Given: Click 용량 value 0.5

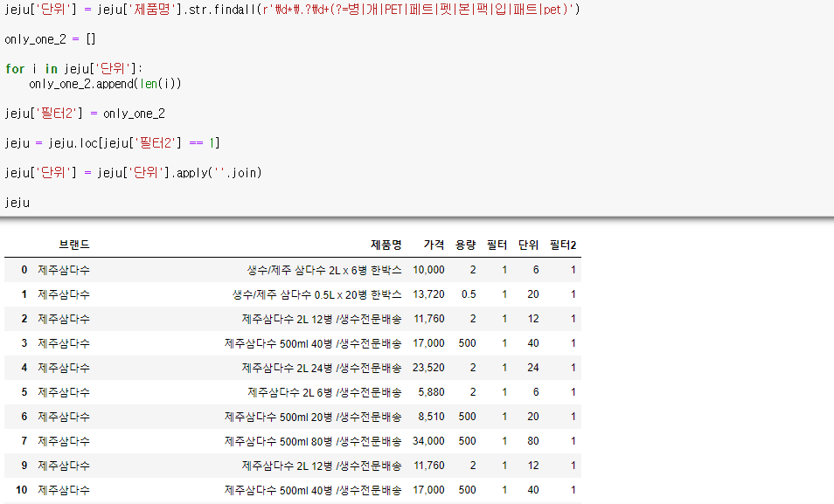Looking at the screenshot, I should pos(469,294).
